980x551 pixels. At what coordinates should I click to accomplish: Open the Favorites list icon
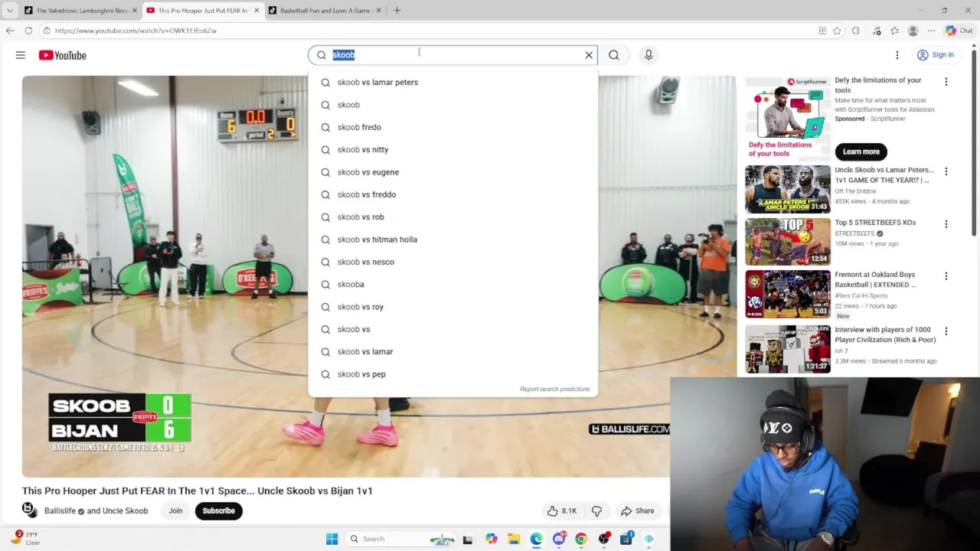[894, 31]
